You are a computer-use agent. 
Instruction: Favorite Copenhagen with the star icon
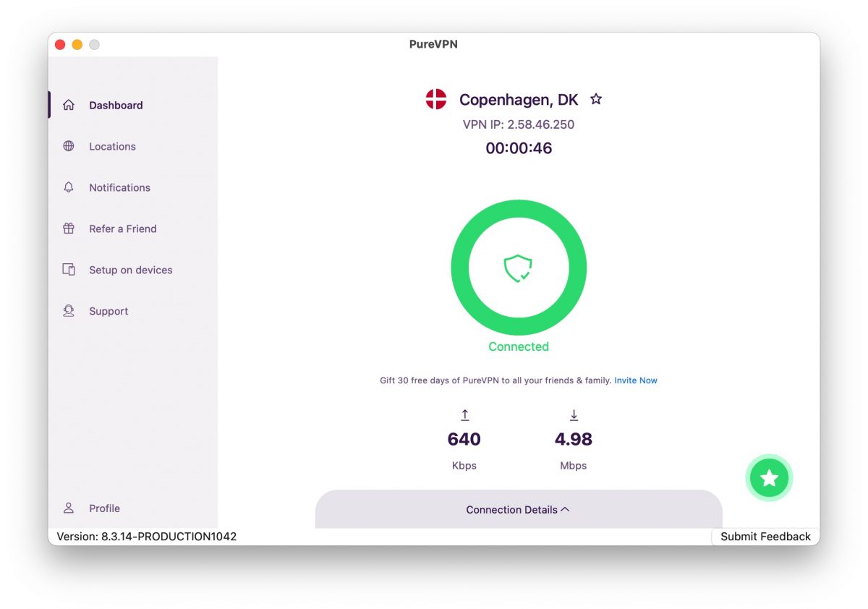pyautogui.click(x=596, y=99)
